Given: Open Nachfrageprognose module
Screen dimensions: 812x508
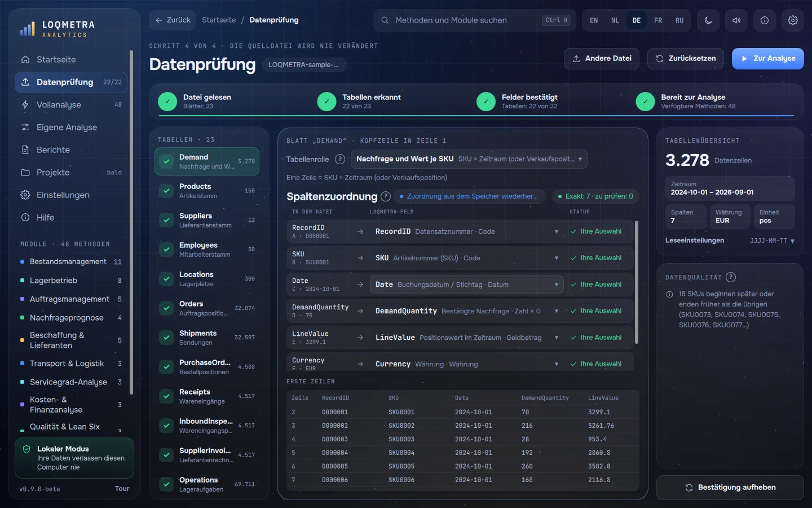Looking at the screenshot, I should tap(71, 318).
